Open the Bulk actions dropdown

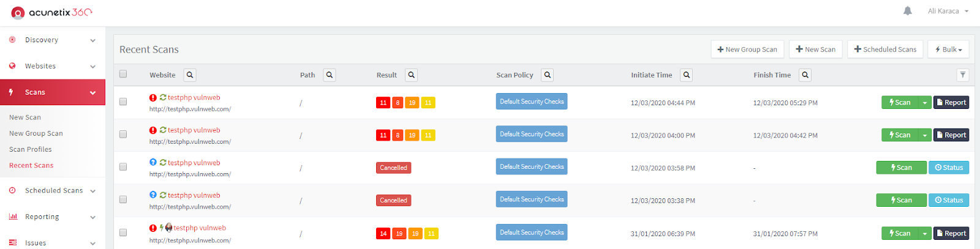948,50
